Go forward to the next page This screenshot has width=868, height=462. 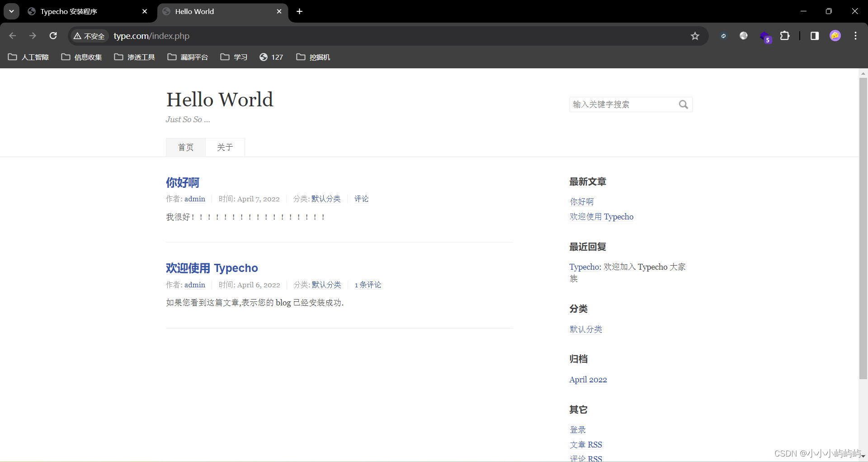pos(33,36)
